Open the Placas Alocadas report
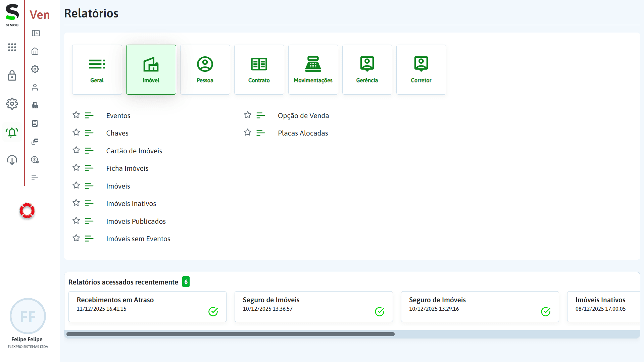The image size is (644, 362). click(x=303, y=133)
